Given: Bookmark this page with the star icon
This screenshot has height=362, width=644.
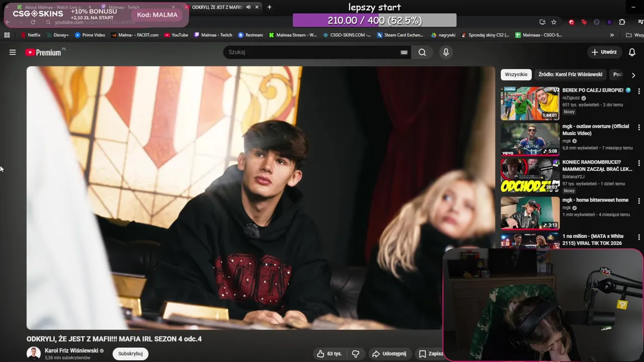Looking at the screenshot, I should point(554,22).
